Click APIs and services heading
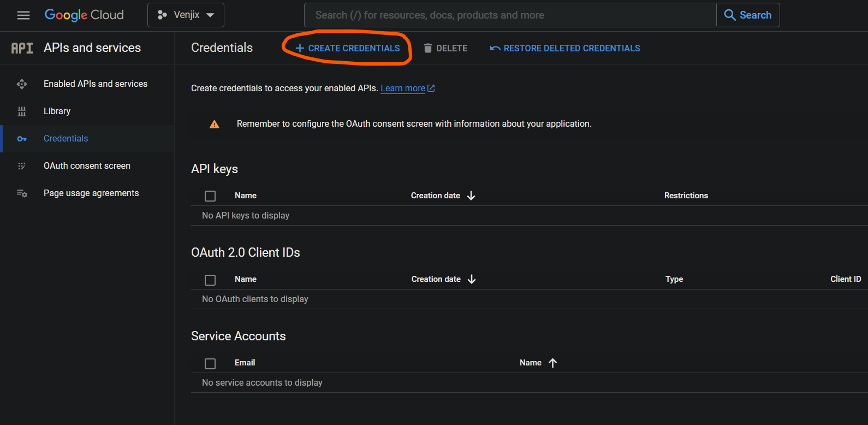This screenshot has height=425, width=868. click(x=92, y=48)
